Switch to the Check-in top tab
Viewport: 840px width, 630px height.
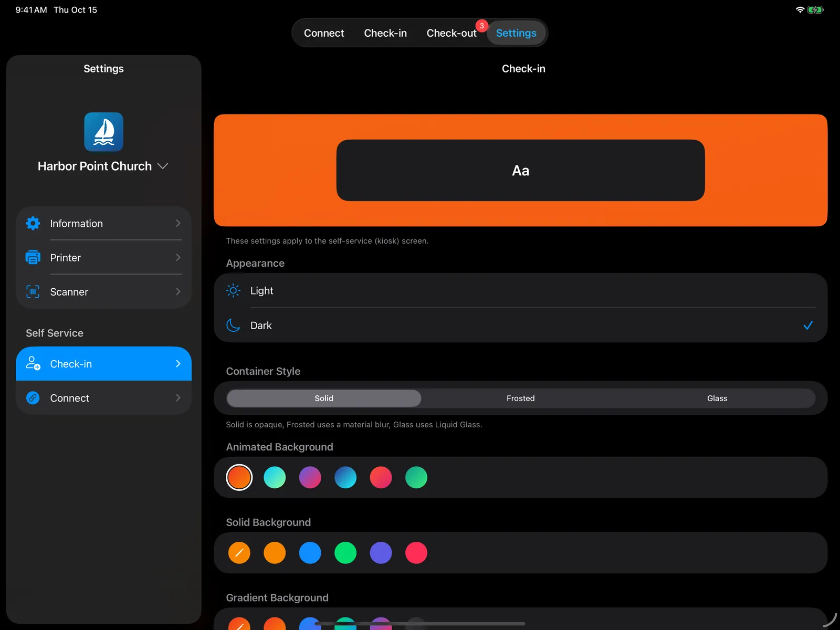(385, 33)
